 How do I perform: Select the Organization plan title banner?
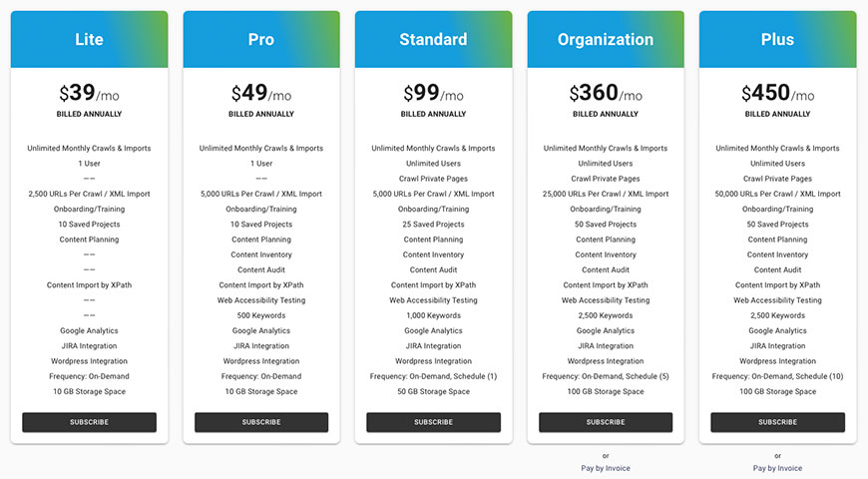[606, 40]
